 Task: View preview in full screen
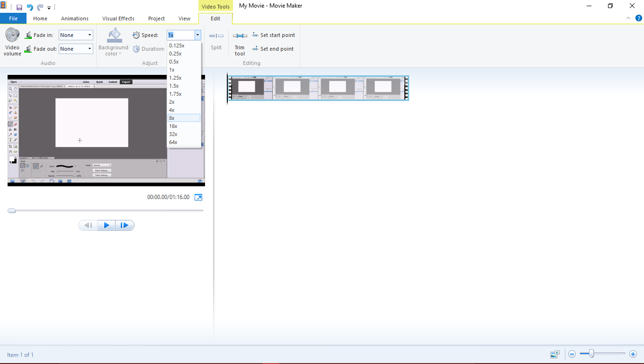point(199,197)
